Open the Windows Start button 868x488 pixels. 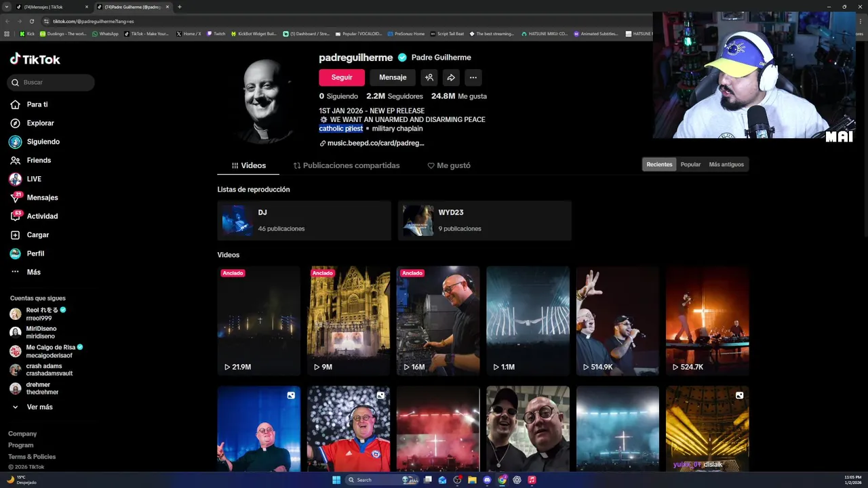click(x=336, y=480)
